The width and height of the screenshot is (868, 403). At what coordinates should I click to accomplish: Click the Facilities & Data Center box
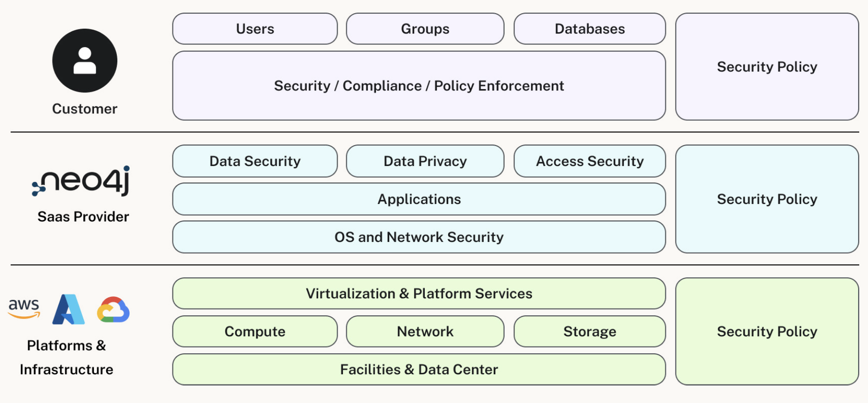(x=419, y=370)
